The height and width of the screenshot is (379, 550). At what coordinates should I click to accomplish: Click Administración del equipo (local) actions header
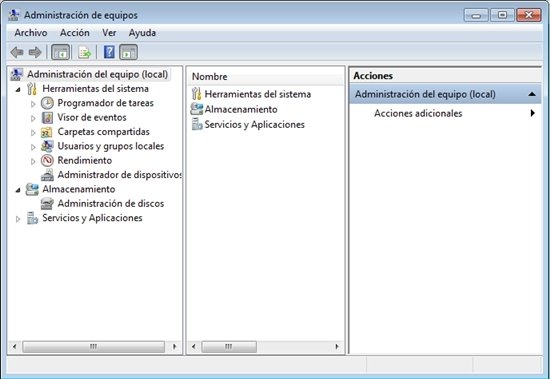(445, 94)
